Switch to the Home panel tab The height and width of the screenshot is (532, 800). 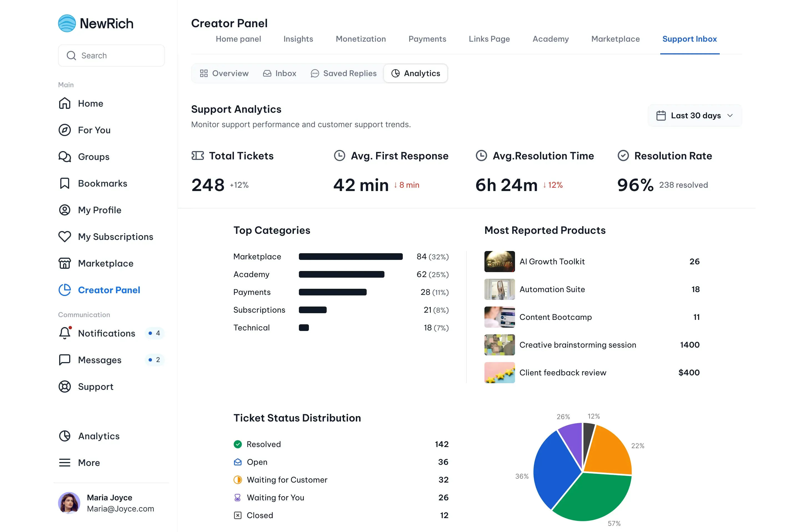238,39
